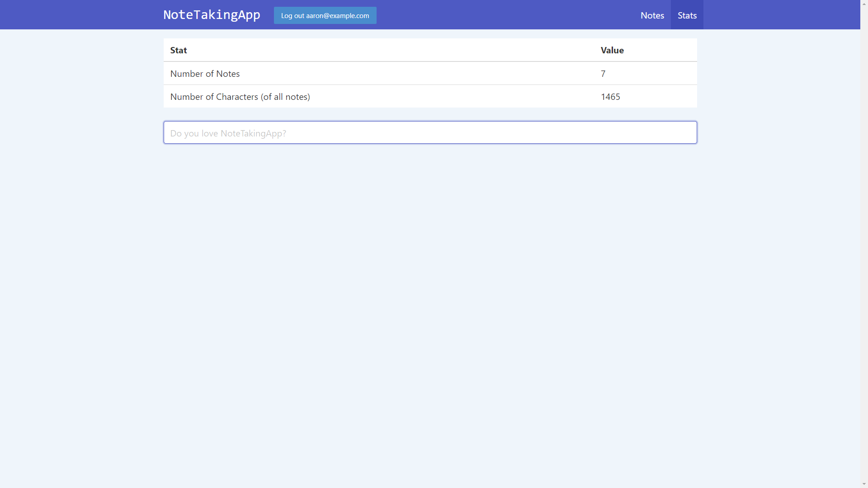This screenshot has width=868, height=488.
Task: Select the "Number of Characters (of all notes)" label
Action: pos(240,97)
